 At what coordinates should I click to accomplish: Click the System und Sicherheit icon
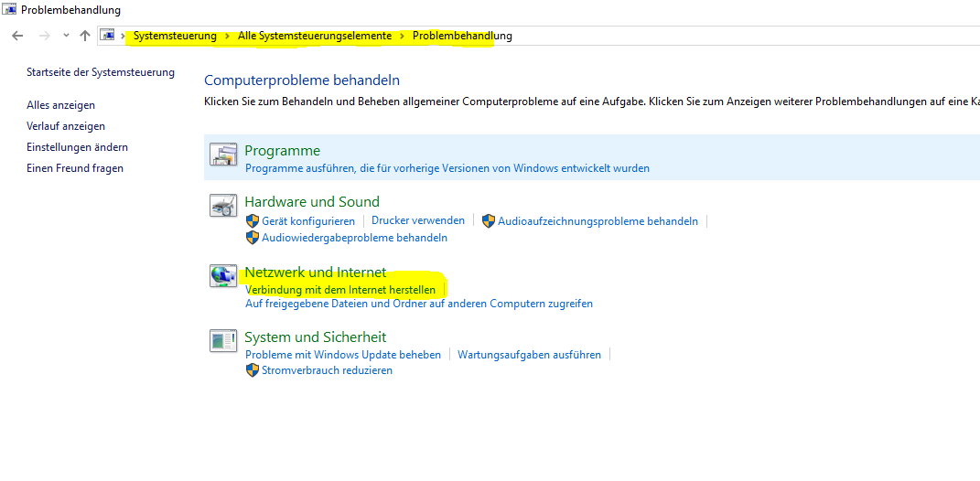pos(223,340)
